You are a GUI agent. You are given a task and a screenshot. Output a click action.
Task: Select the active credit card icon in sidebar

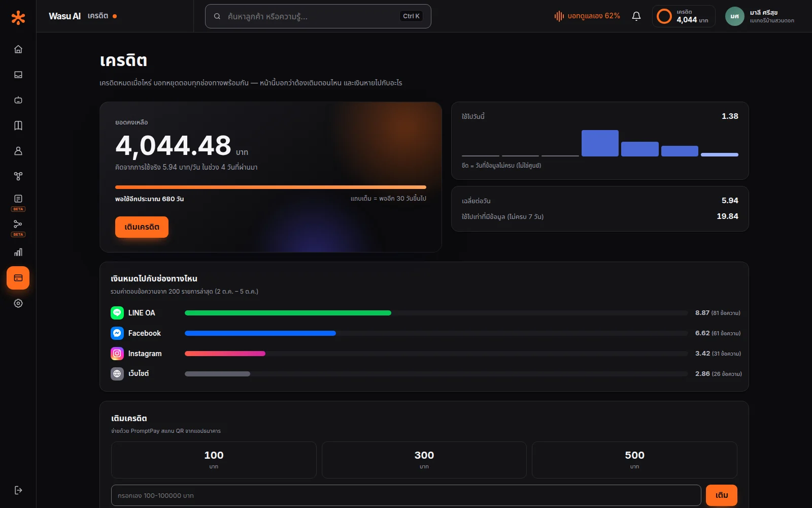[18, 278]
